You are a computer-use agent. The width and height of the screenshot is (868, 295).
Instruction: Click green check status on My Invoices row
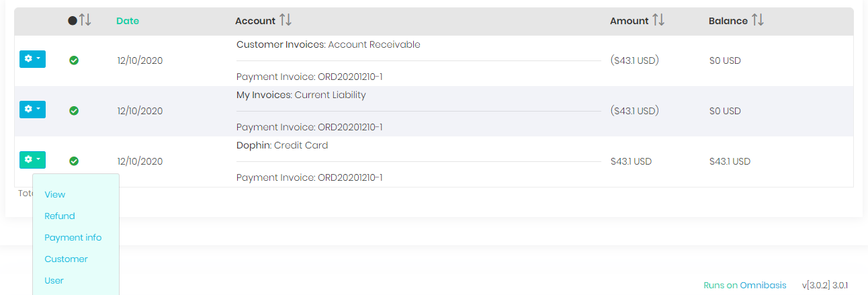74,111
